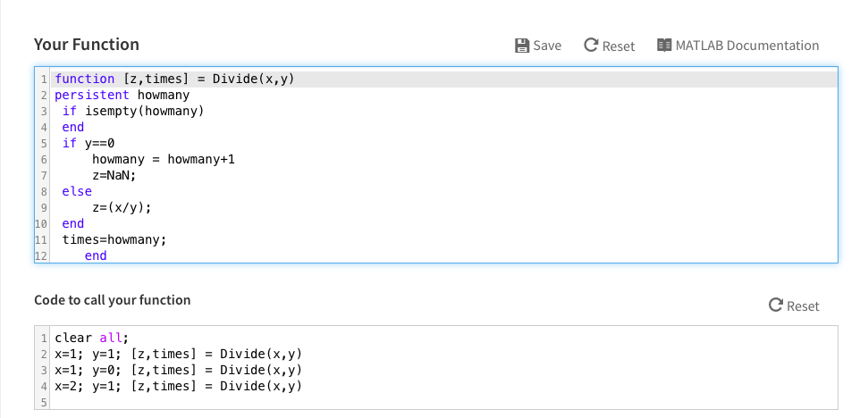
Task: Click the MATLAB Documentation book icon
Action: click(x=664, y=46)
